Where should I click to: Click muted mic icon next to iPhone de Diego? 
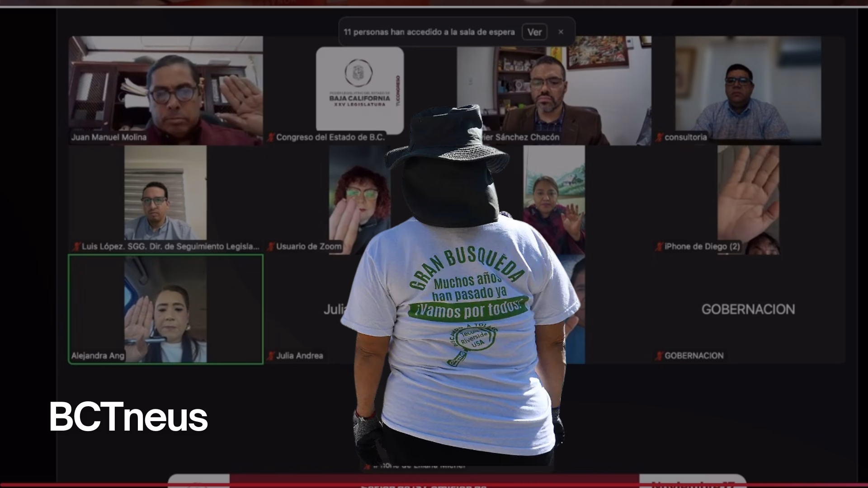click(x=660, y=247)
